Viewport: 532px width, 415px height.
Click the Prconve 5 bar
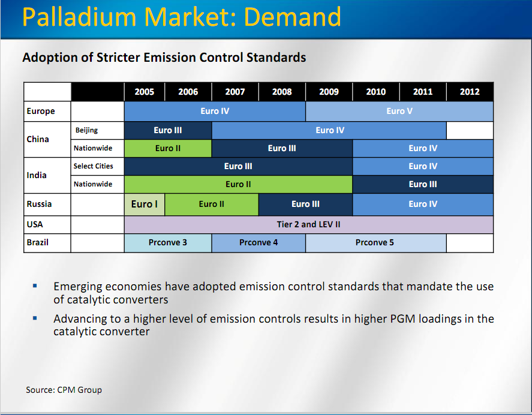[x=375, y=243]
